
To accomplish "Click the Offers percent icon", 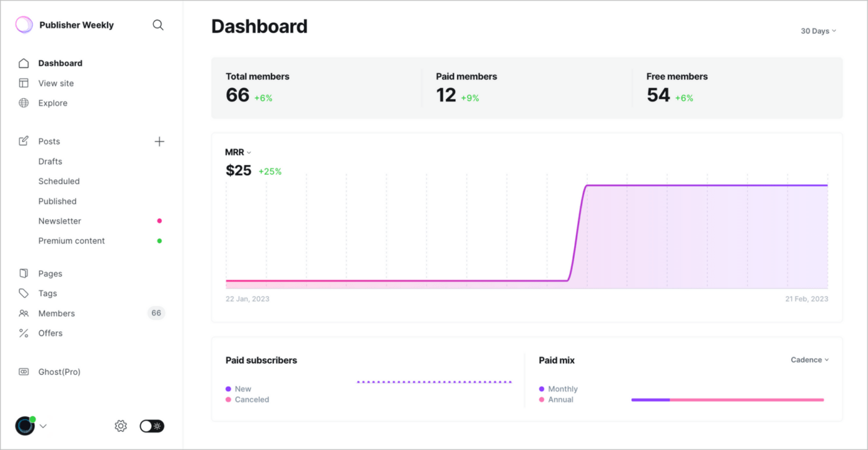I will coord(24,333).
